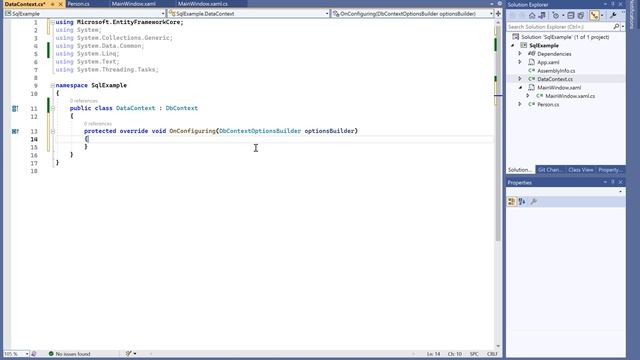Select Dependencies item in tree

(554, 54)
